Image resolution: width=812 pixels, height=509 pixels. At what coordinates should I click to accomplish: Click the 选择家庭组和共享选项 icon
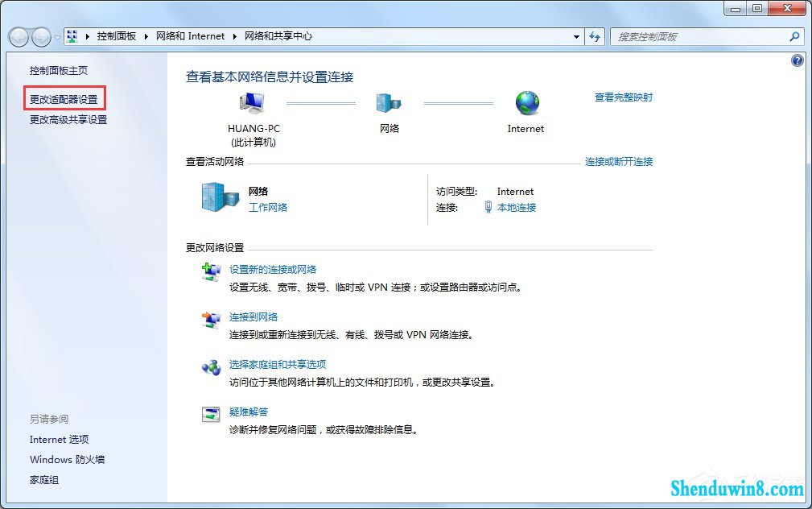[x=212, y=367]
